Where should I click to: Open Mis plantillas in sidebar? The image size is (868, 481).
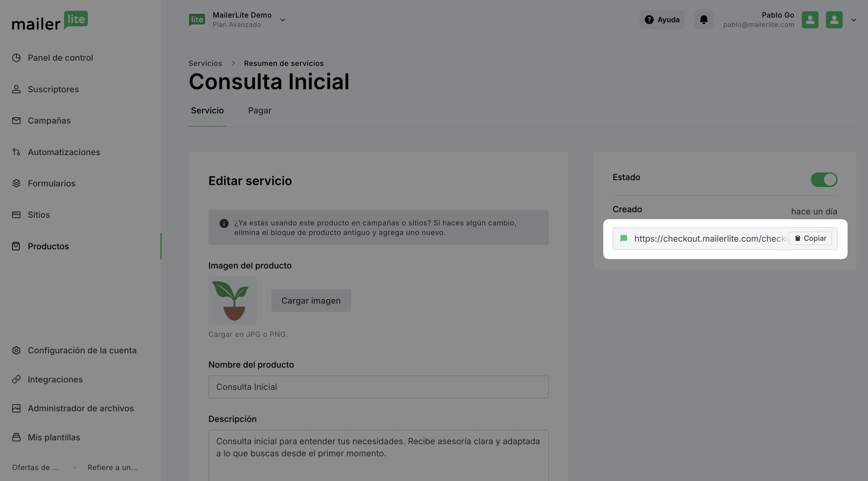[54, 438]
